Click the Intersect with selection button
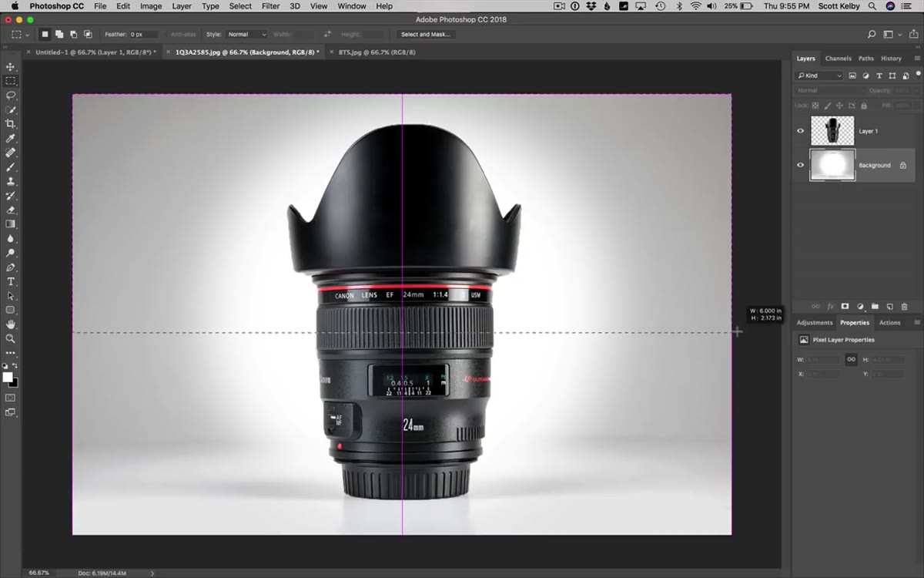This screenshot has height=578, width=924. tap(88, 35)
